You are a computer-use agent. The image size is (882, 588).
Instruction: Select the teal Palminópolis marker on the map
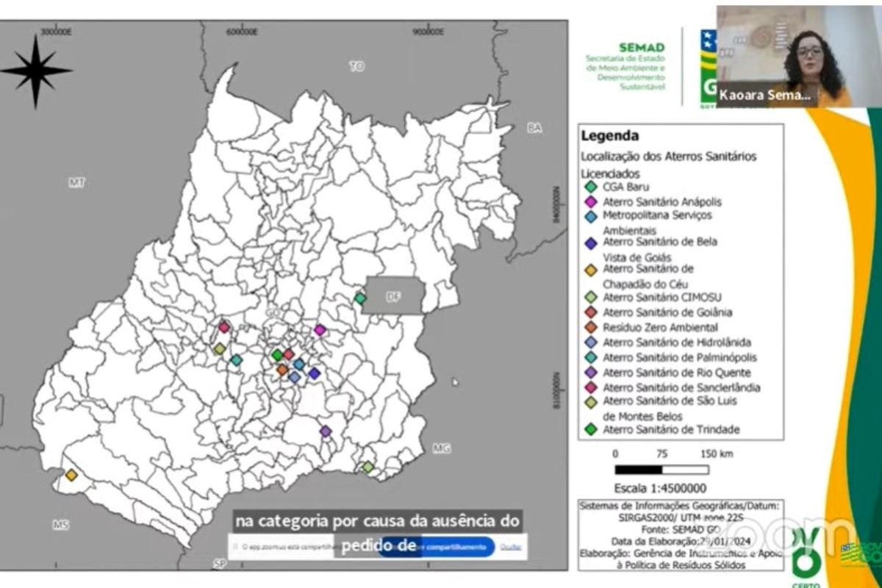coord(236,360)
